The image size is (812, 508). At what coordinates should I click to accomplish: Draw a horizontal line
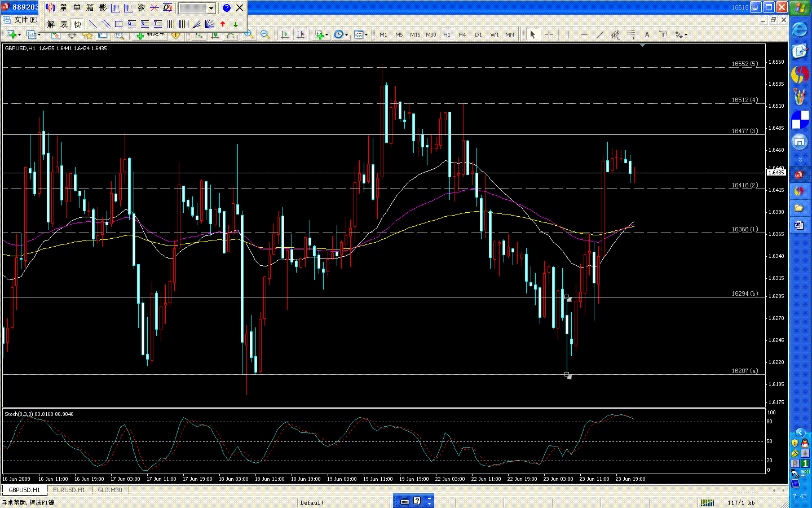(584, 34)
